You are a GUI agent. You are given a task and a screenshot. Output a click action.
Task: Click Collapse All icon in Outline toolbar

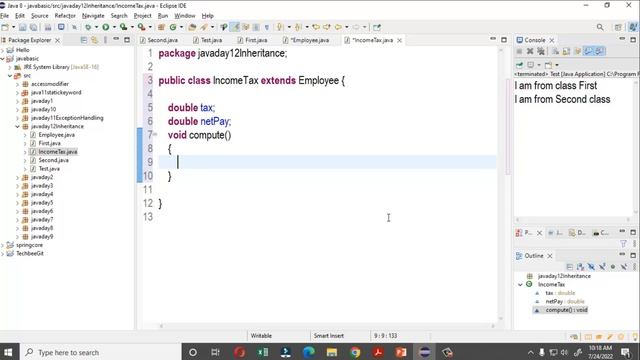click(x=570, y=267)
